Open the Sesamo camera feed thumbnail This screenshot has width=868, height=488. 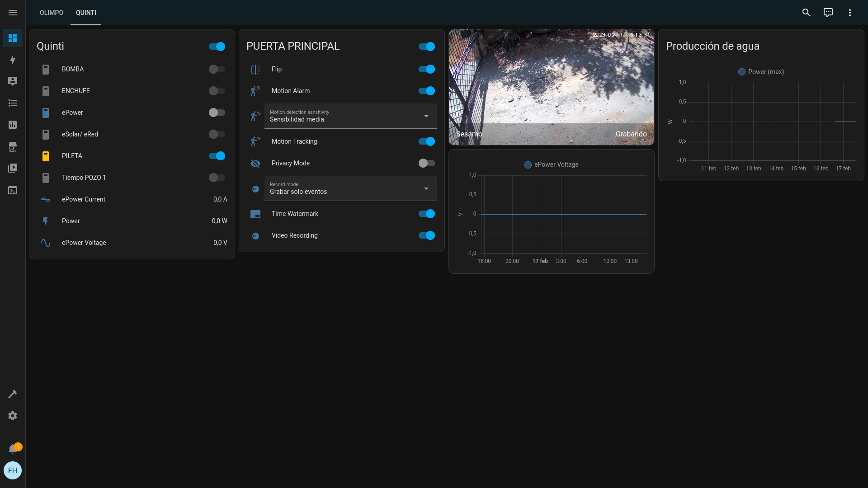point(551,87)
